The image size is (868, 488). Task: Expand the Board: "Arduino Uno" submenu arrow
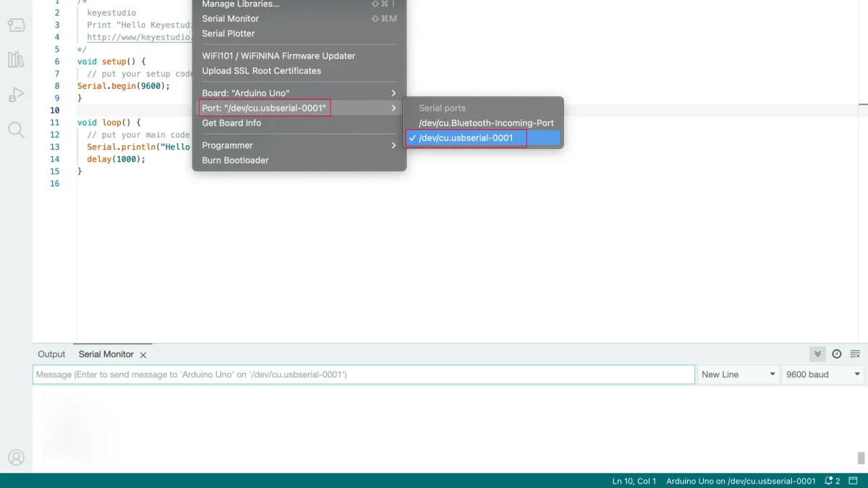(393, 93)
